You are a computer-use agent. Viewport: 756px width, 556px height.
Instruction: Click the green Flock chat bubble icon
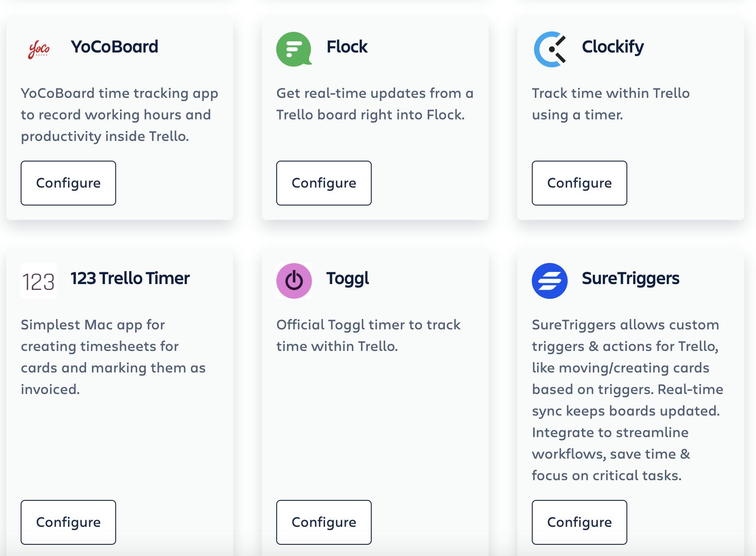(x=294, y=49)
